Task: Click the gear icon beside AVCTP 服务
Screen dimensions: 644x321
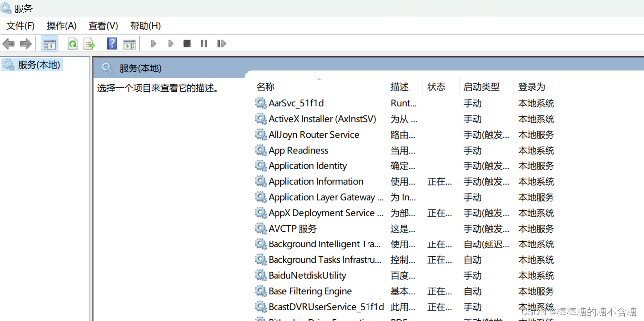Action: [x=261, y=228]
